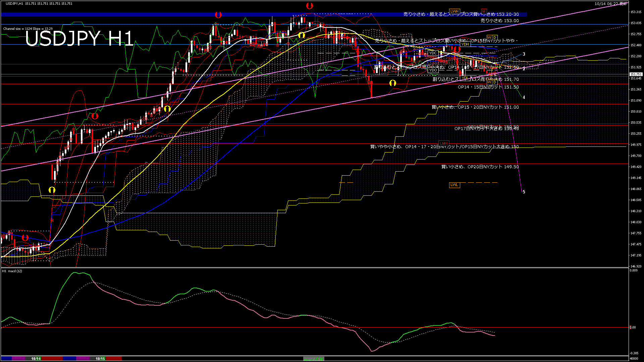
Task: Click the upper D pivot box
Action: point(495,37)
